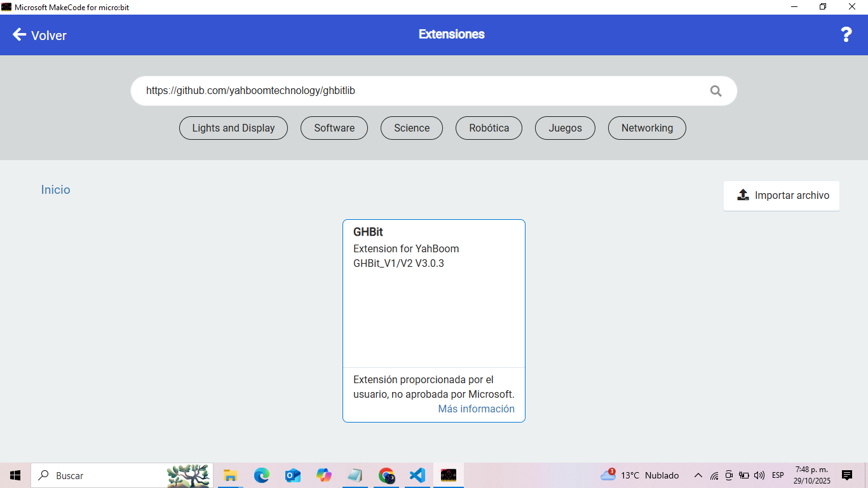The height and width of the screenshot is (488, 868).
Task: Pick the Networking category filter
Action: [x=647, y=128]
